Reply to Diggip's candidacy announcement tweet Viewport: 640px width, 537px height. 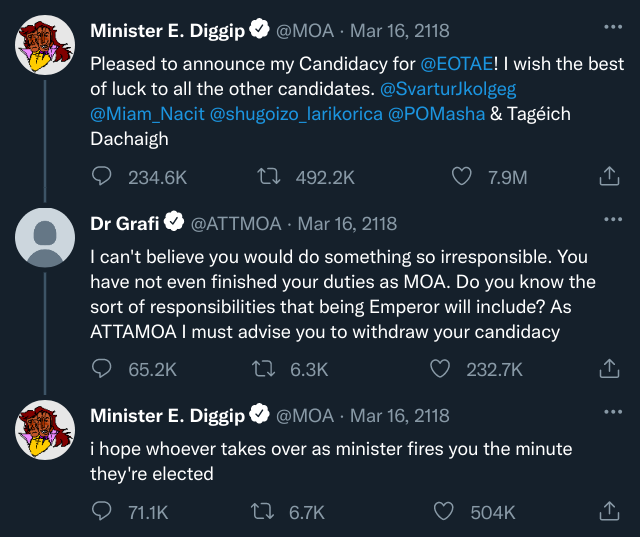click(102, 177)
